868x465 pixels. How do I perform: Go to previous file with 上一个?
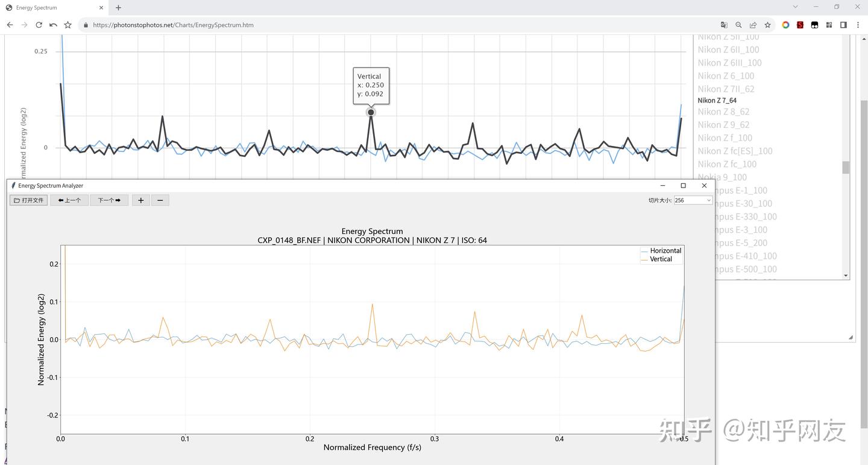point(69,200)
